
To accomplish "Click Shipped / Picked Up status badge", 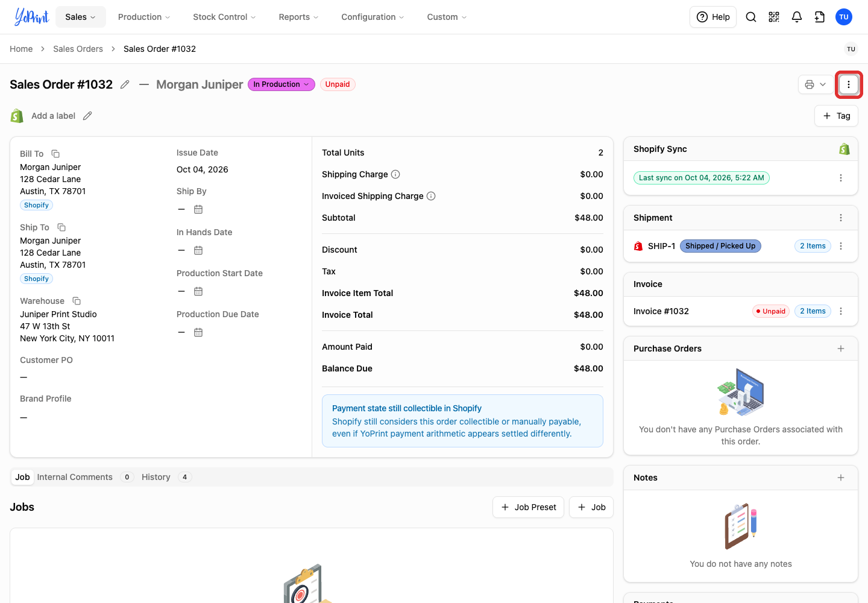I will click(x=720, y=246).
